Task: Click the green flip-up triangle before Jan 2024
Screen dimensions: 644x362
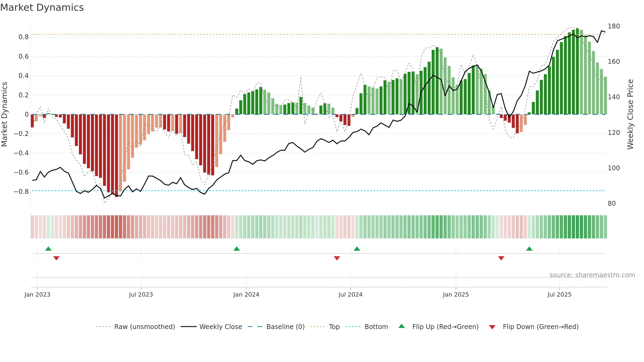Action: 237,249
